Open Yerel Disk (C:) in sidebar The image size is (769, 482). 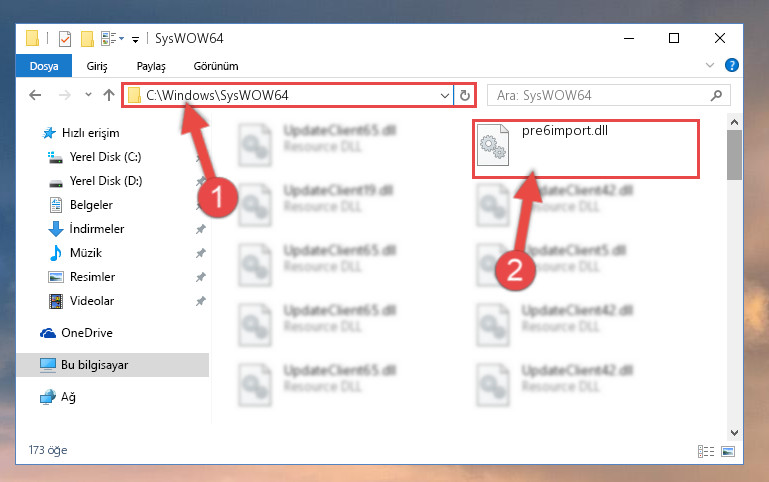pyautogui.click(x=105, y=157)
